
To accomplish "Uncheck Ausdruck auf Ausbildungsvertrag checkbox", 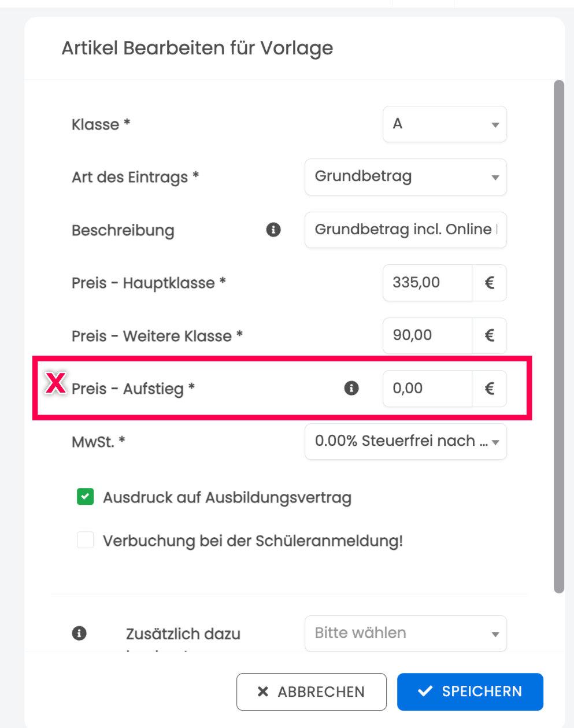I will click(86, 497).
